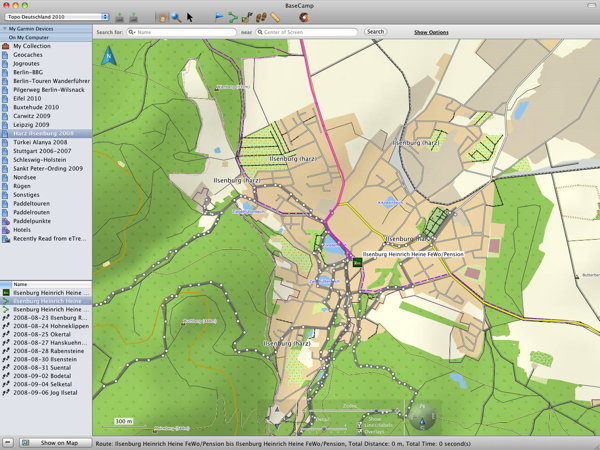Click the map icon in Show on Map button

pyautogui.click(x=26, y=443)
